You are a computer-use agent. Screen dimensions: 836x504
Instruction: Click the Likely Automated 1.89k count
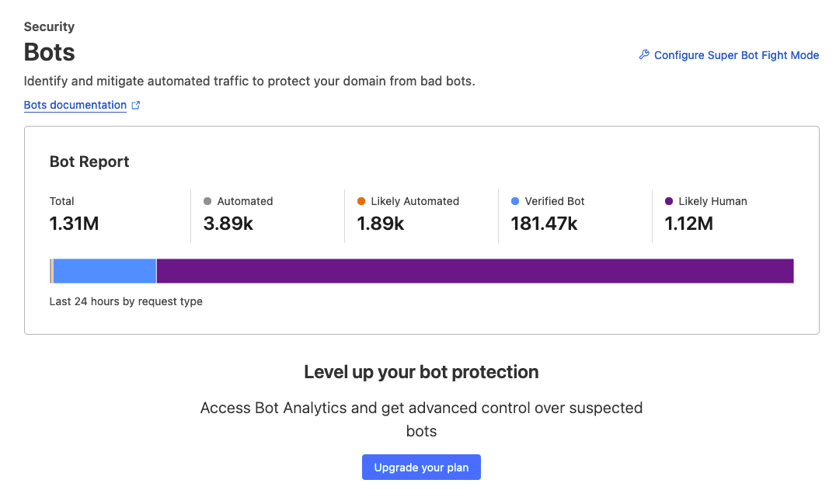click(x=381, y=224)
